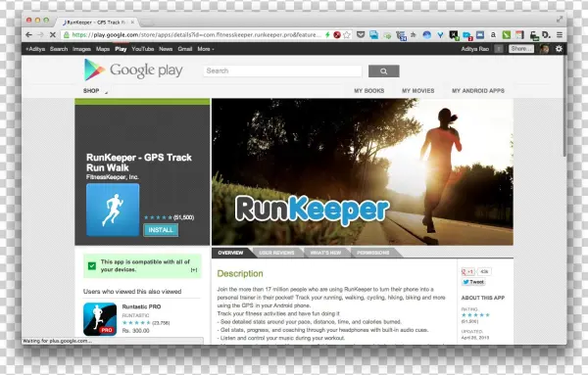The height and width of the screenshot is (375, 588).
Task: Switch to the User Reviews tab
Action: point(276,253)
